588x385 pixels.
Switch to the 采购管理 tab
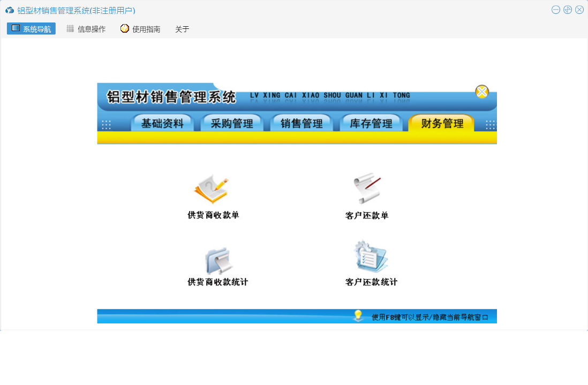click(232, 123)
